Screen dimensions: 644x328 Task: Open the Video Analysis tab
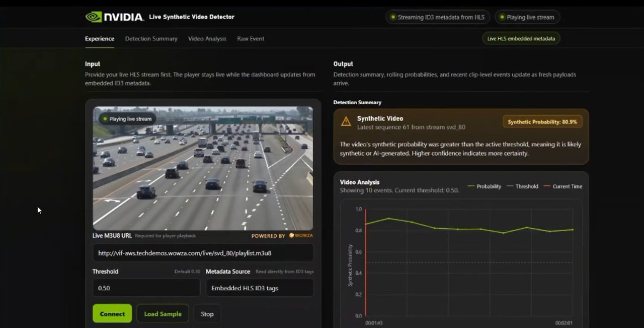click(x=207, y=39)
